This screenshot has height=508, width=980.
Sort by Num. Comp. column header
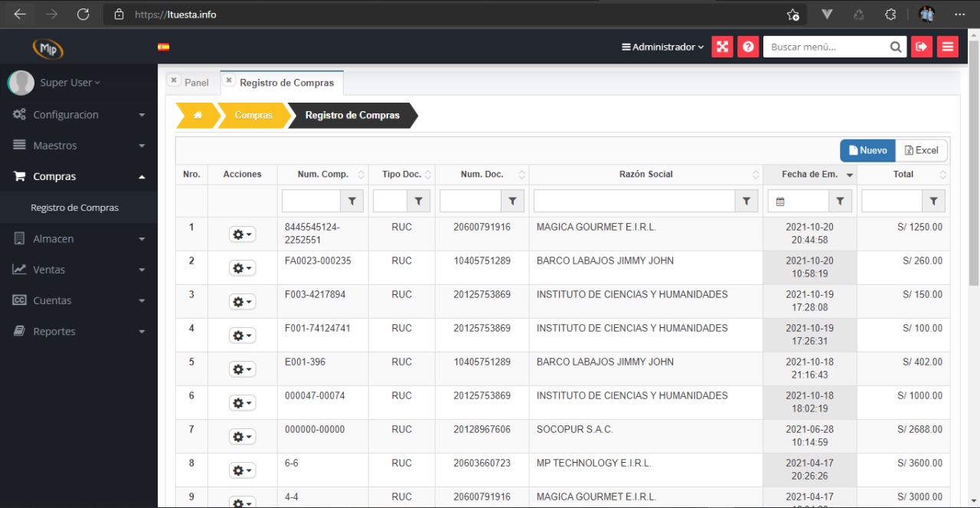pos(323,175)
